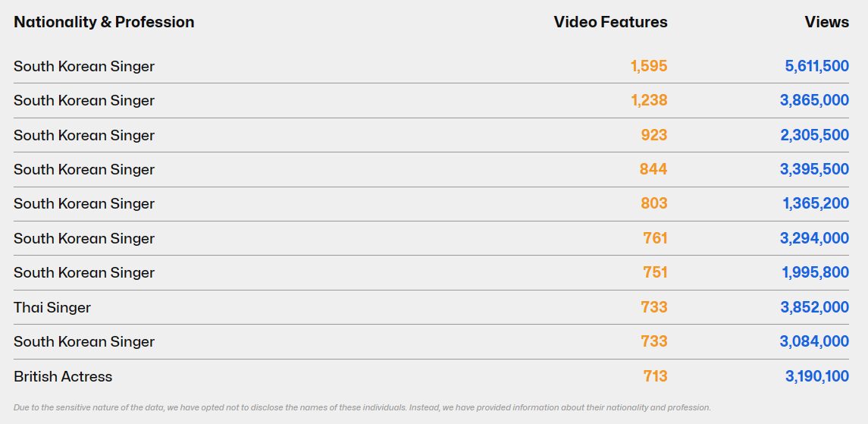The width and height of the screenshot is (868, 424).
Task: Click the Views column header
Action: coord(826,22)
